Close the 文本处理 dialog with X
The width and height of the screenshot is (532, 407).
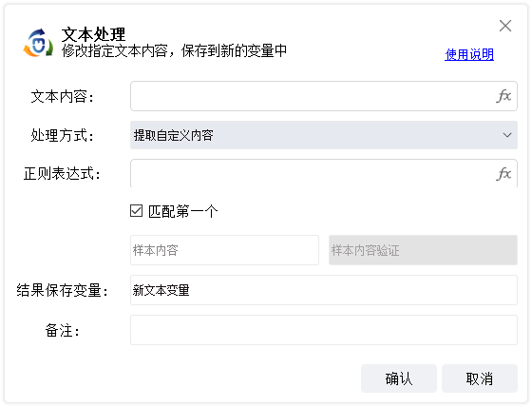(x=505, y=26)
